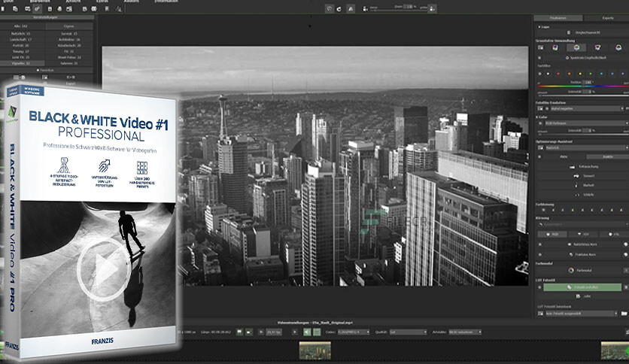
Task: Click the Favoriten button in presets panel
Action: pyautogui.click(x=47, y=70)
